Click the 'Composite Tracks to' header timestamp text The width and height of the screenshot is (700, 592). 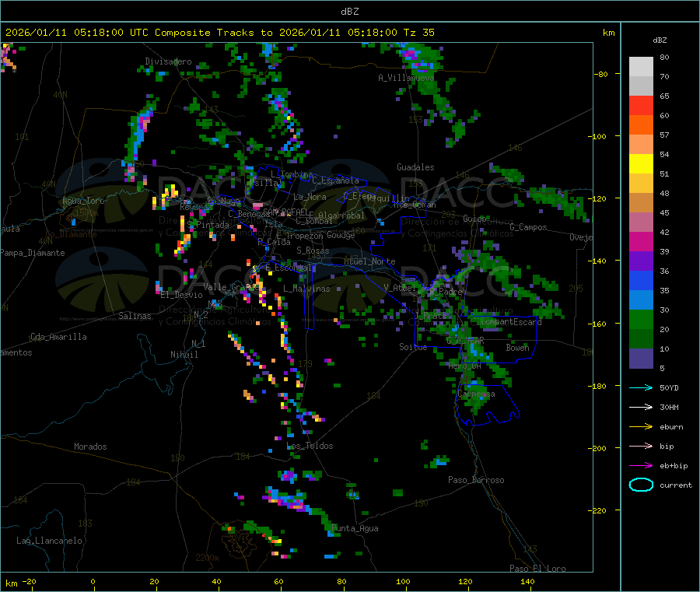tap(213, 33)
